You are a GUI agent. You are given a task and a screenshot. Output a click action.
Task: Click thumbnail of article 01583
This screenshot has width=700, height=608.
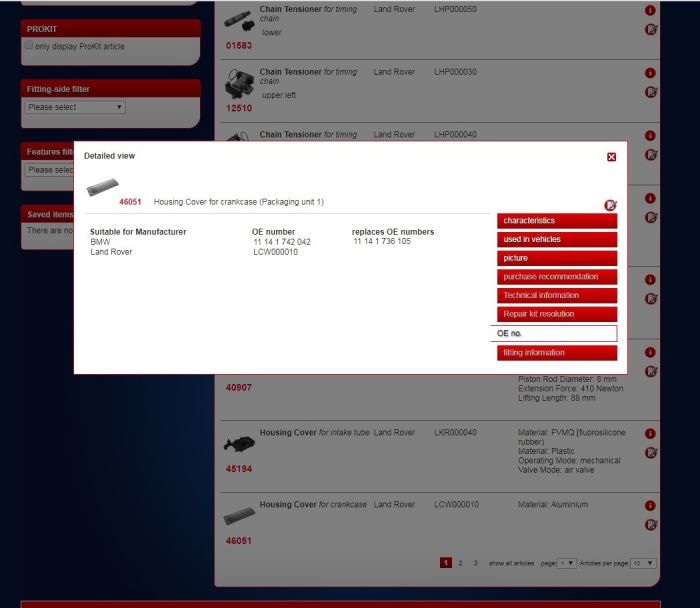click(239, 21)
